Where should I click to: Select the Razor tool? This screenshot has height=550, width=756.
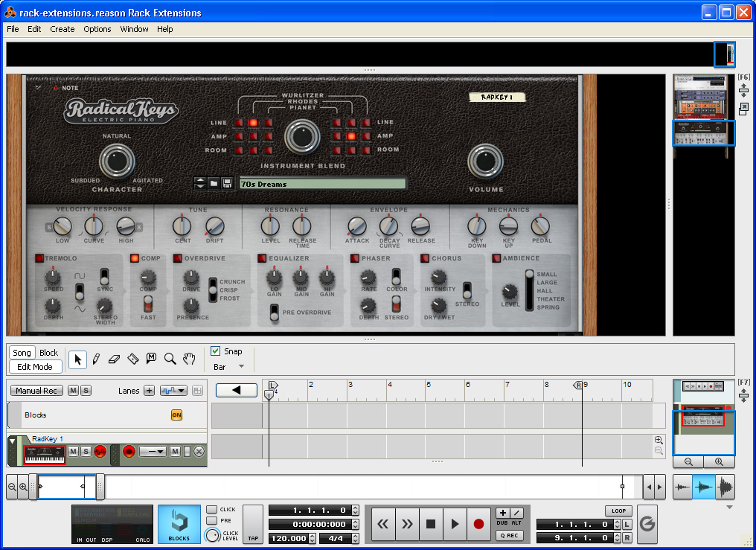(x=132, y=359)
